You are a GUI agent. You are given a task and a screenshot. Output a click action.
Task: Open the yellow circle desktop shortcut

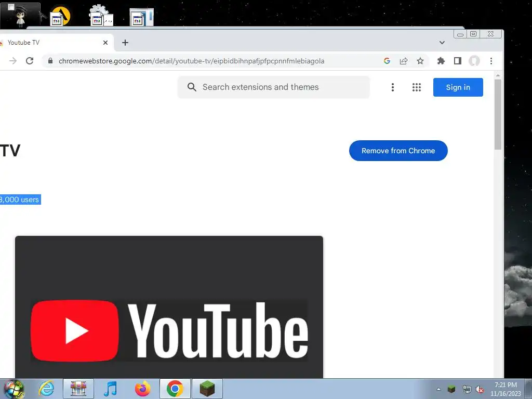[x=60, y=16]
